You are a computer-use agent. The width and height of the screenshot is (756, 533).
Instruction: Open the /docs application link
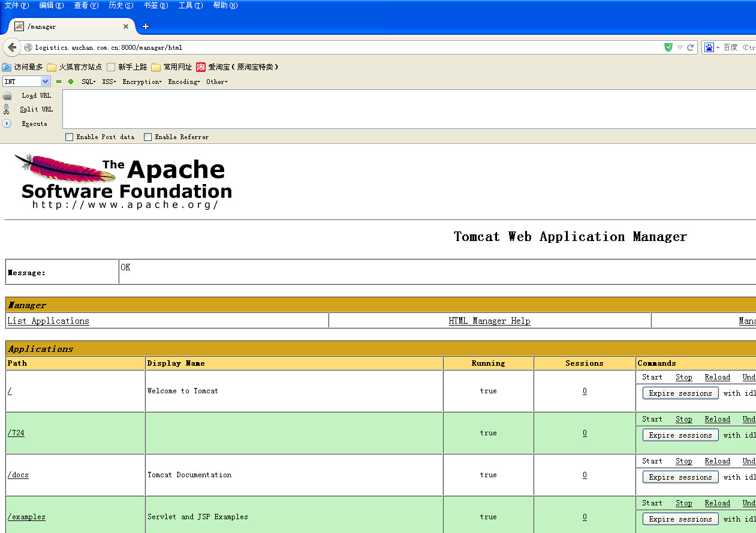[18, 475]
